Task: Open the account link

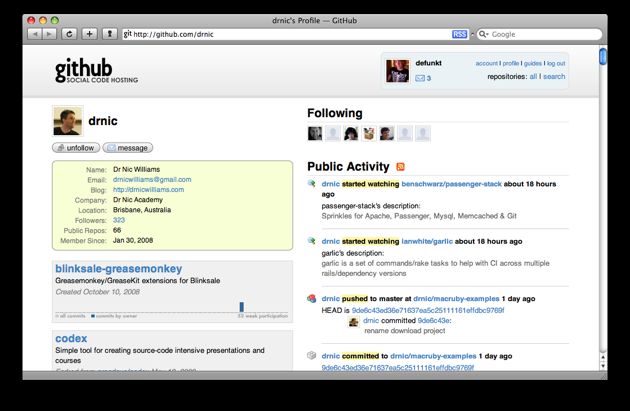Action: pos(487,63)
